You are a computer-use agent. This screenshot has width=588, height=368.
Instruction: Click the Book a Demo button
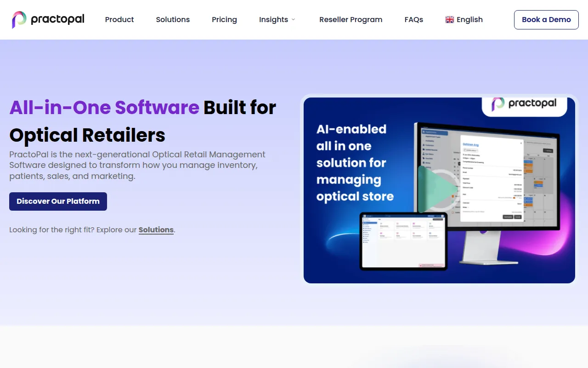(x=546, y=19)
